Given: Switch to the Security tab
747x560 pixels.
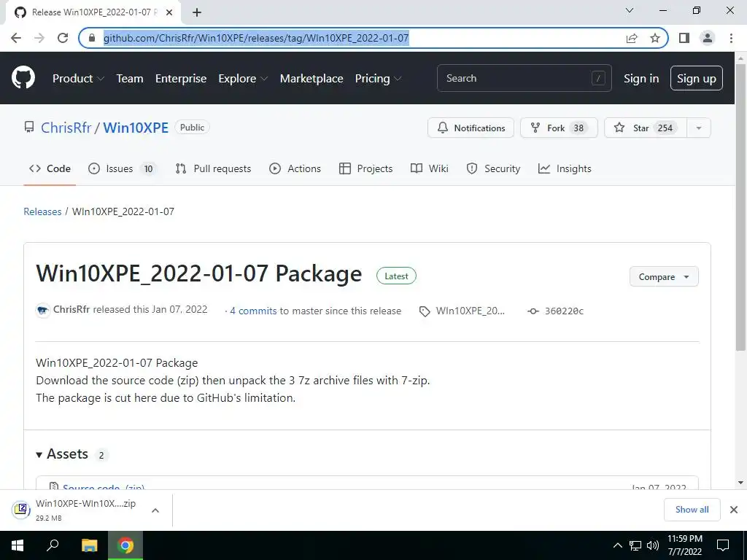Looking at the screenshot, I should (x=493, y=168).
